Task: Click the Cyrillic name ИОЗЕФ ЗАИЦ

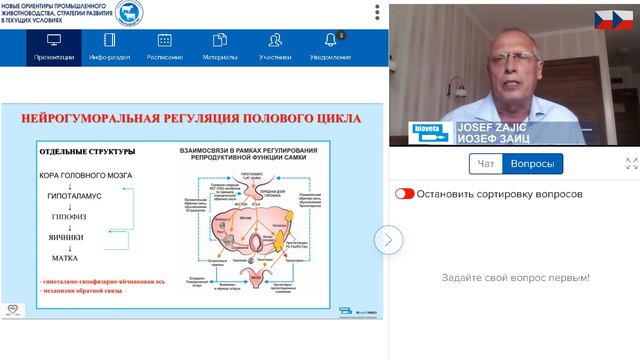Action: click(x=493, y=138)
